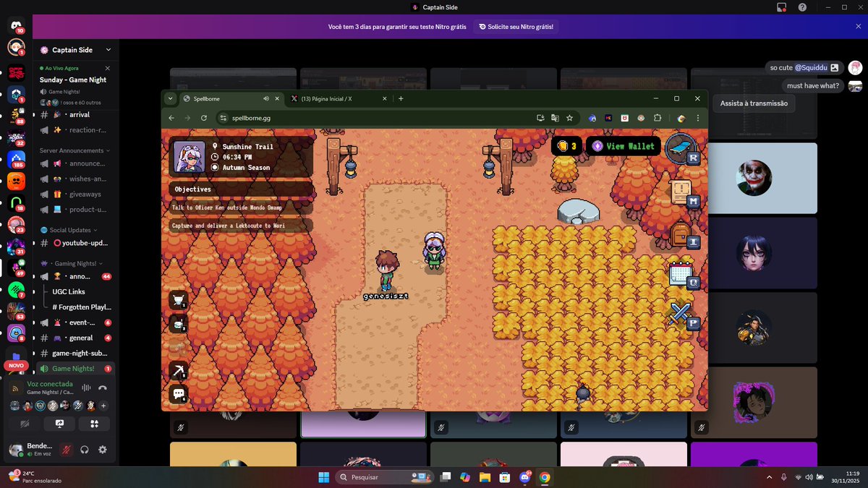Click the gold coin counter showing 3

pos(566,146)
